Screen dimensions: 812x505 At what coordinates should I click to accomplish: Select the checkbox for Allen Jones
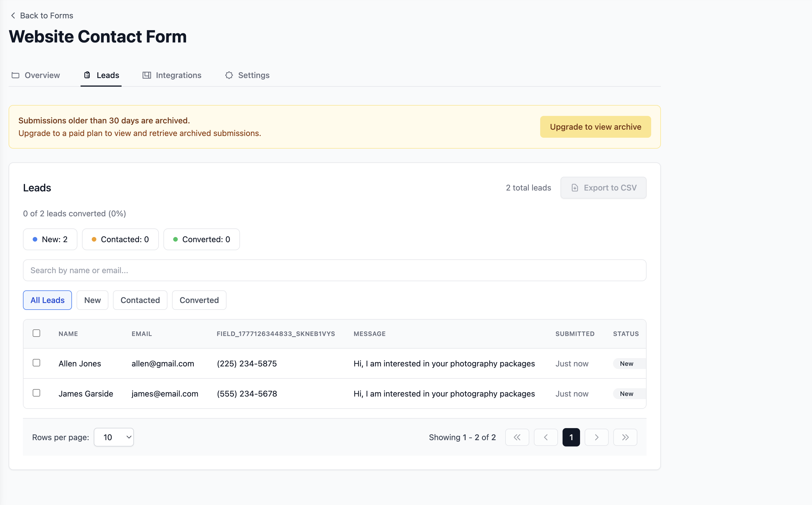tap(36, 363)
